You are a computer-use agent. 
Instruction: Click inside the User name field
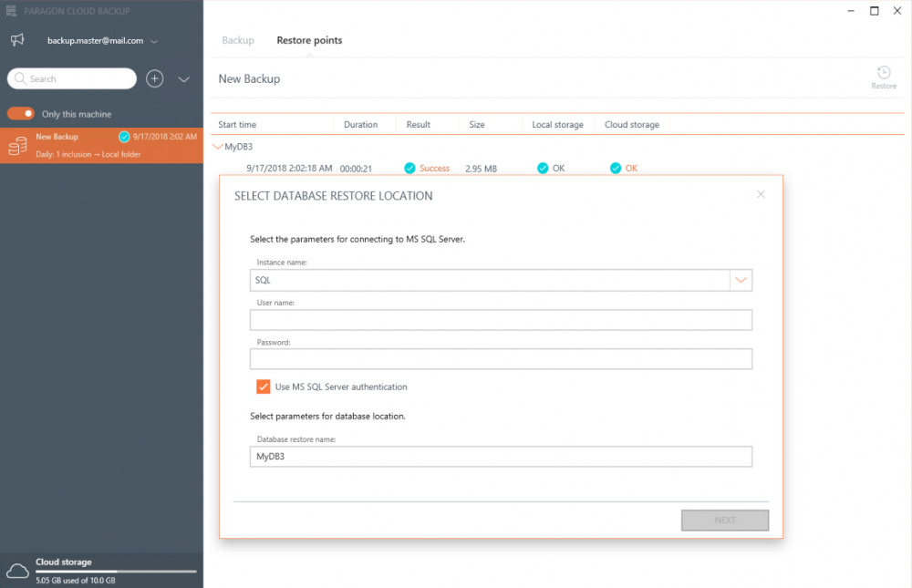point(501,319)
